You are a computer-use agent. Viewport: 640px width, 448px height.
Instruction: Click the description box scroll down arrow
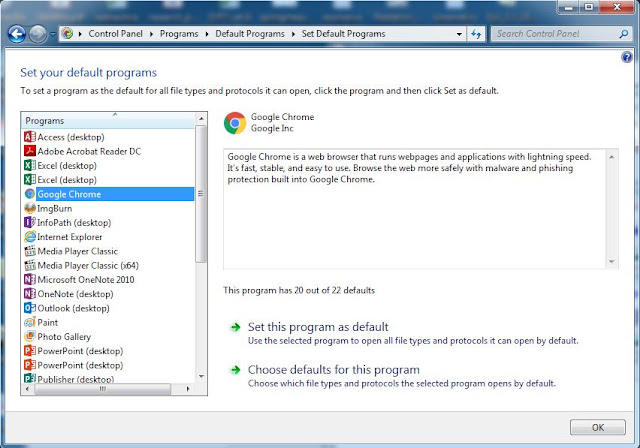611,262
